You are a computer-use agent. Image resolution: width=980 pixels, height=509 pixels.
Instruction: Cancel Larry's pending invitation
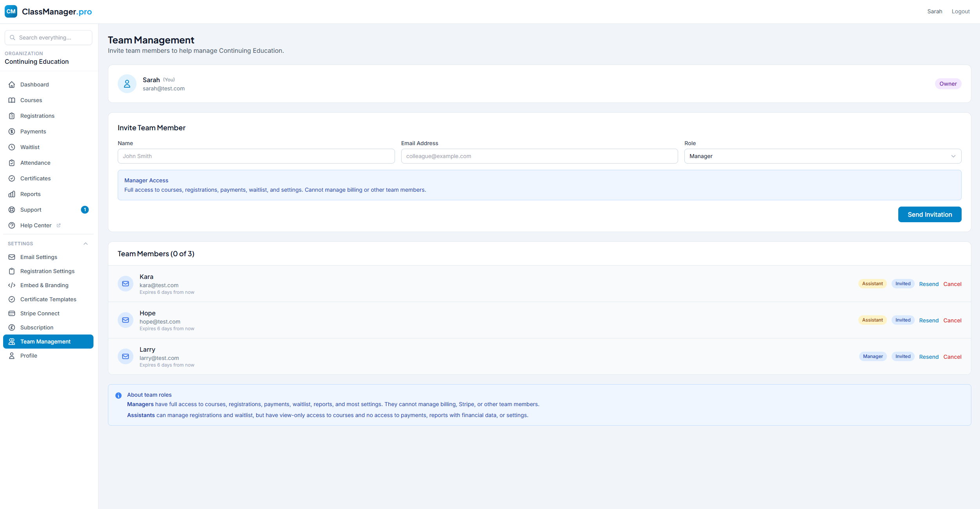[x=952, y=356]
